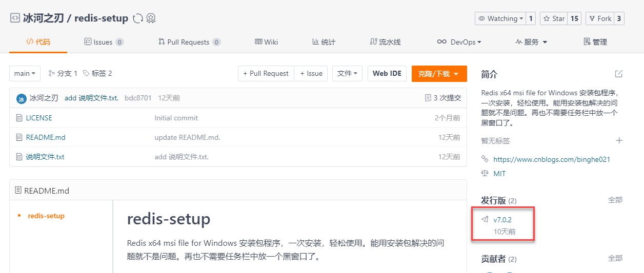Click the fork count 3
Screen dimensions: 644x273
(x=619, y=18)
